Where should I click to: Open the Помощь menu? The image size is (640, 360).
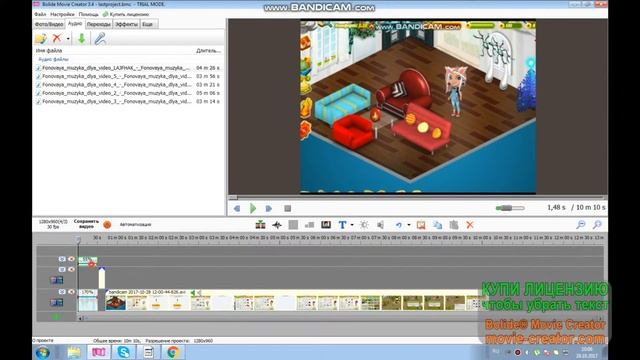click(89, 14)
